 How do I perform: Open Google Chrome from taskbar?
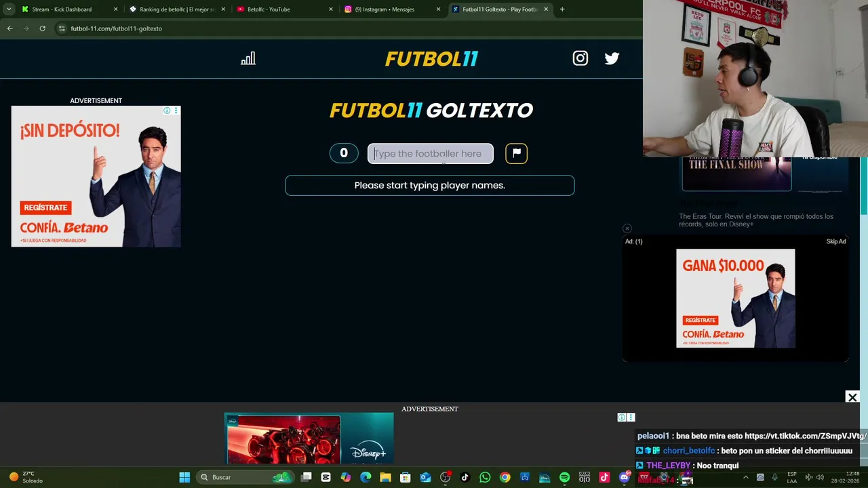point(505,477)
